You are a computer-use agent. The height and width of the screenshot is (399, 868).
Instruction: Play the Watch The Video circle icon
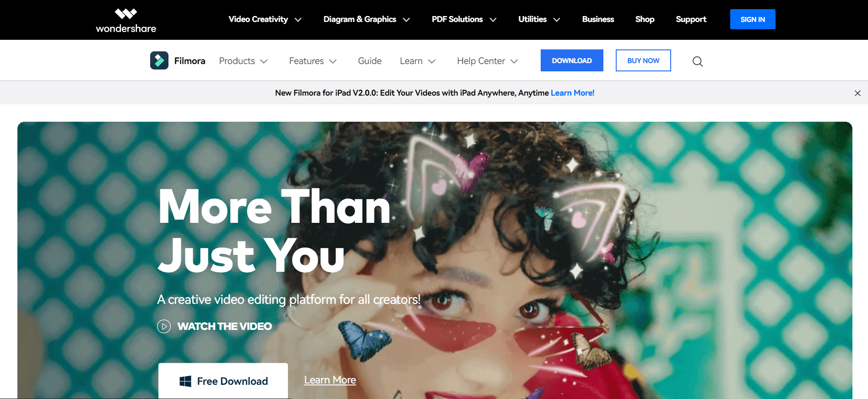[x=164, y=326]
